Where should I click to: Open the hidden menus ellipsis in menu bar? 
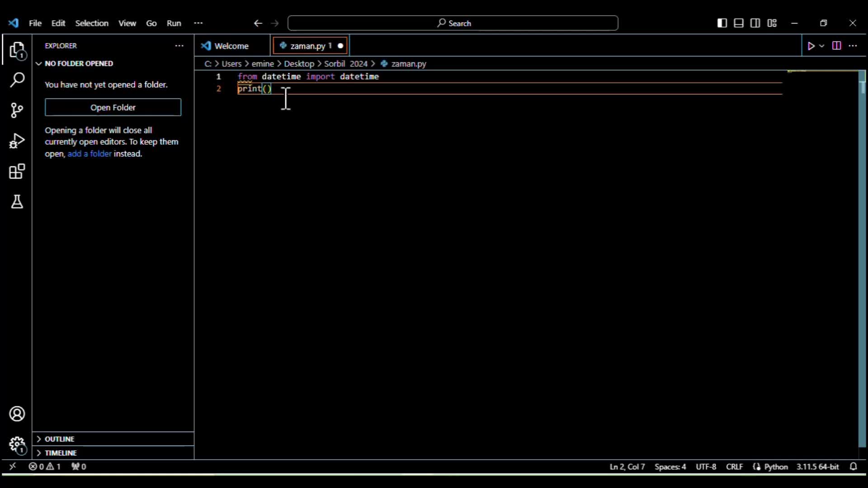(198, 23)
